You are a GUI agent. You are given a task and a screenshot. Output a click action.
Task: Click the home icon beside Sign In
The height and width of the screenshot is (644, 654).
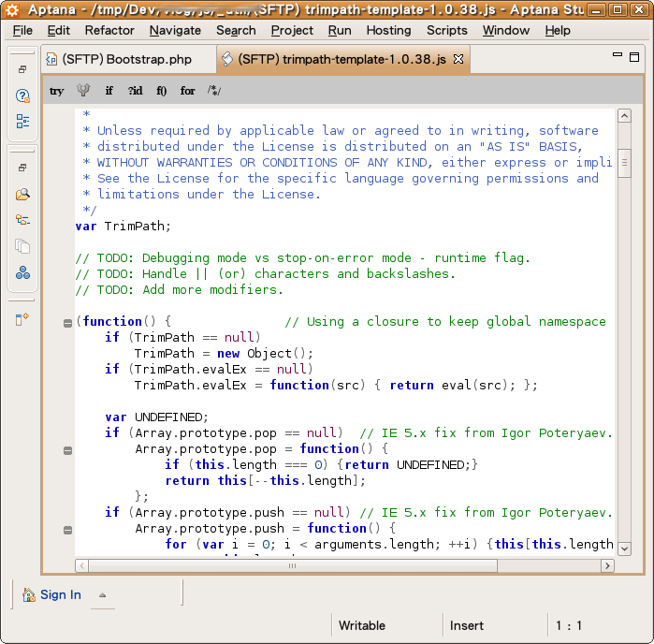tap(28, 594)
